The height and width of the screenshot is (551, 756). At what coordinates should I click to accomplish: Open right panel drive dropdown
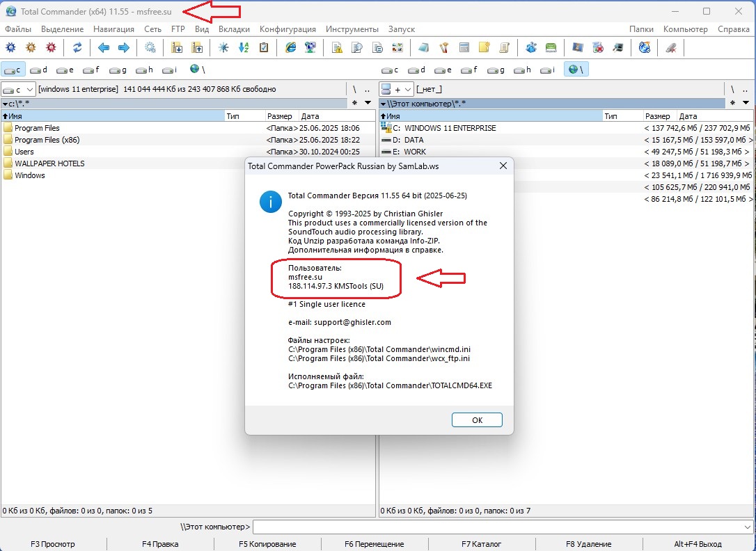pyautogui.click(x=395, y=89)
